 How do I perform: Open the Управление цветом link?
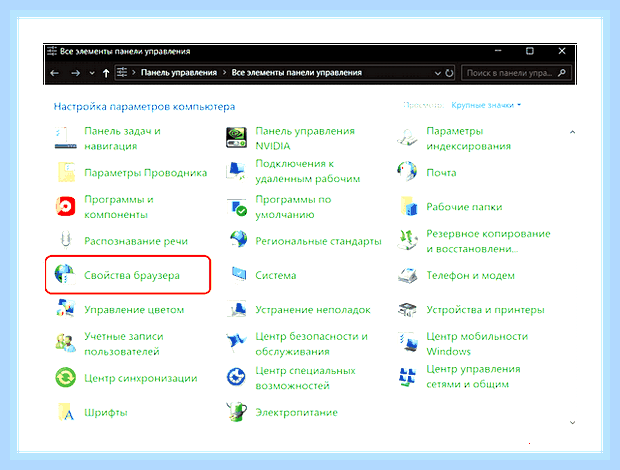pyautogui.click(x=134, y=310)
